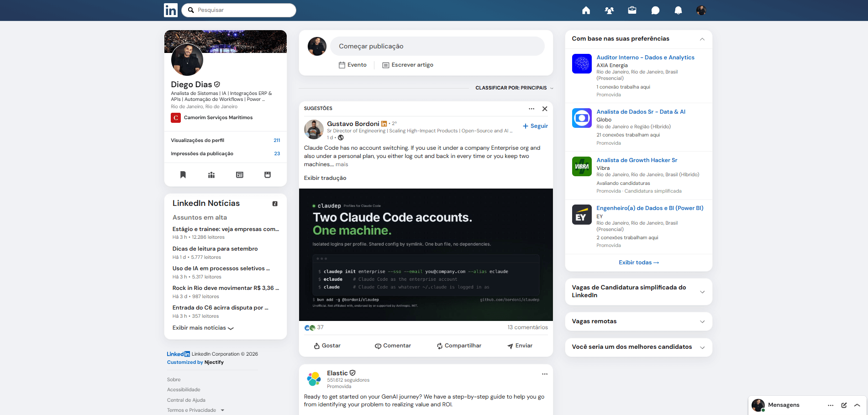
Task: Click the info icon beside LinkedIn Notícias
Action: pyautogui.click(x=275, y=204)
